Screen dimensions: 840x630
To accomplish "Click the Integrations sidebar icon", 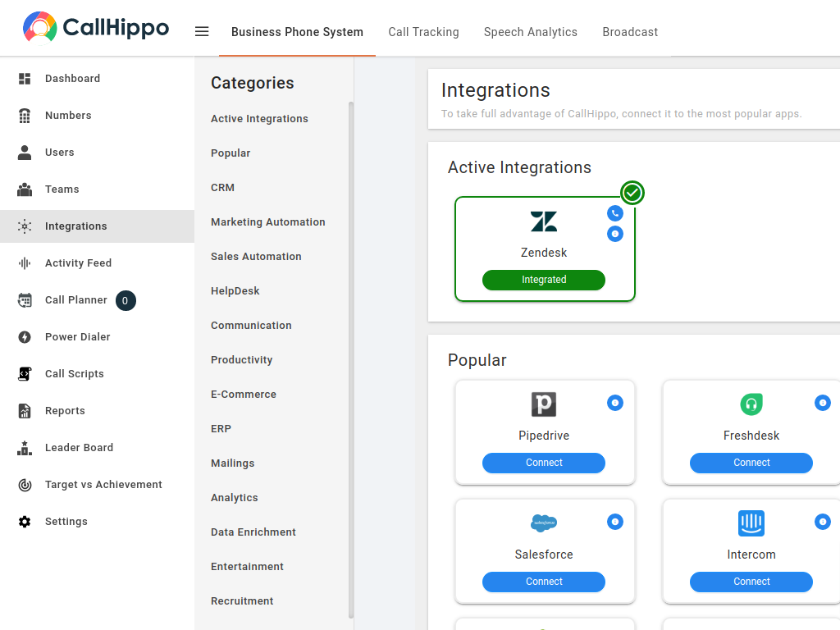I will click(25, 226).
